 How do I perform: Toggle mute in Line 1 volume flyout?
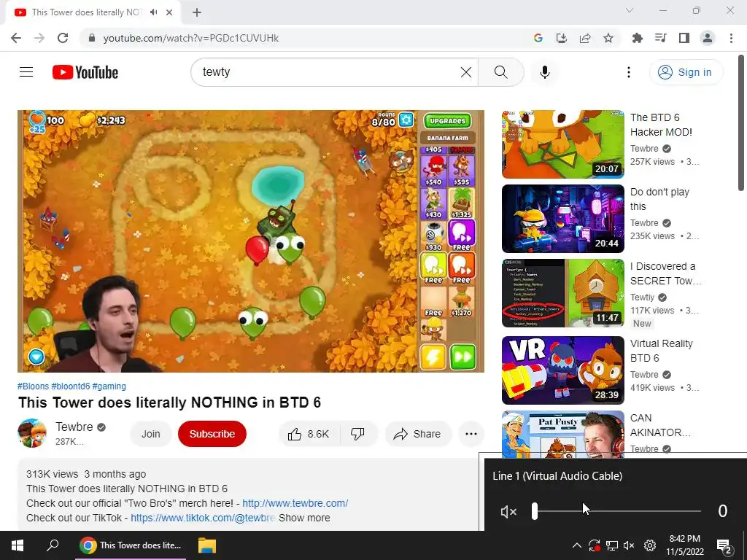[x=508, y=511]
